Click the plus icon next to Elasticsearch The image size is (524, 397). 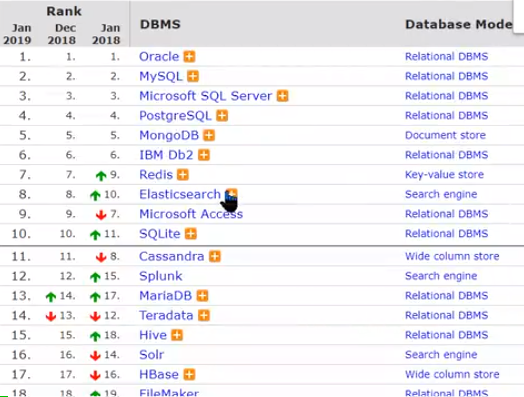pyautogui.click(x=231, y=194)
